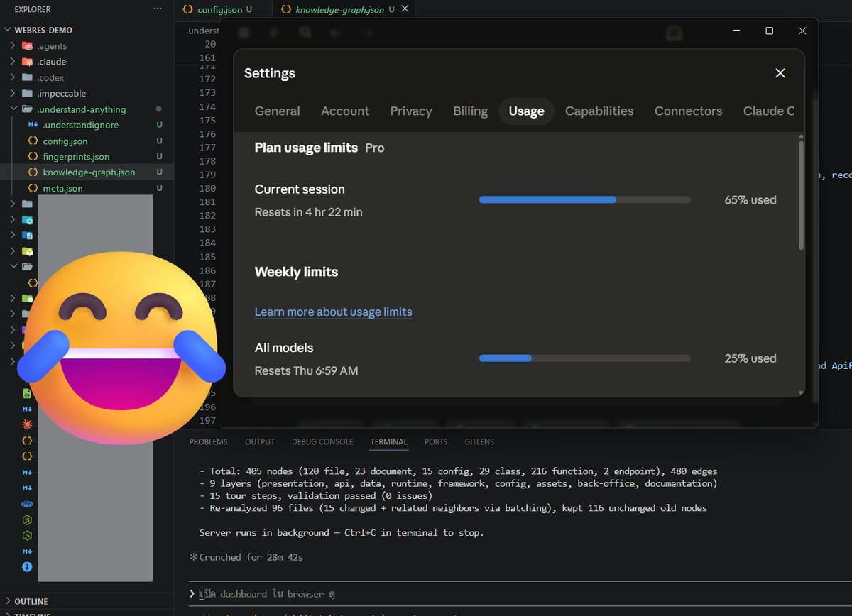Click the 'Plan usage limits' heading
The height and width of the screenshot is (616, 852).
pos(307,148)
